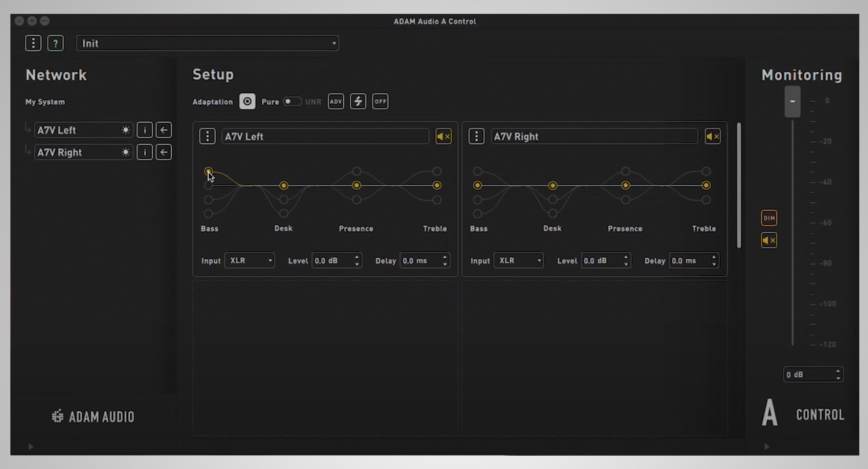
Task: Mute all speakers in Monitoring
Action: coord(769,240)
